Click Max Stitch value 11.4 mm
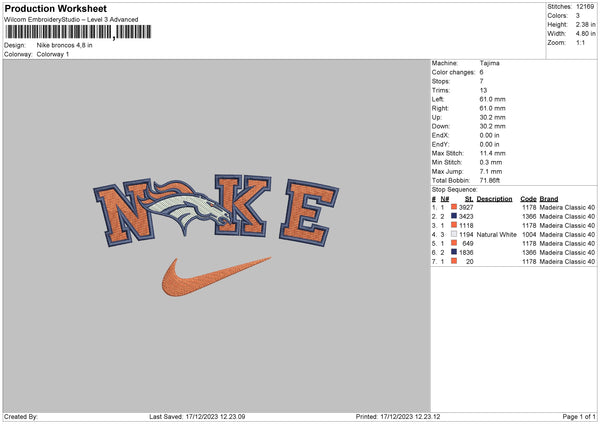 point(492,153)
